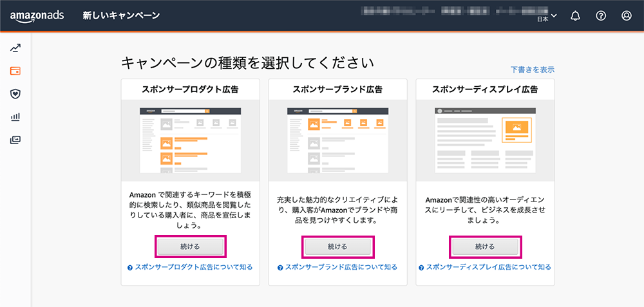644x307 pixels.
Task: Open the creative assets image sidebar icon
Action: click(x=15, y=140)
